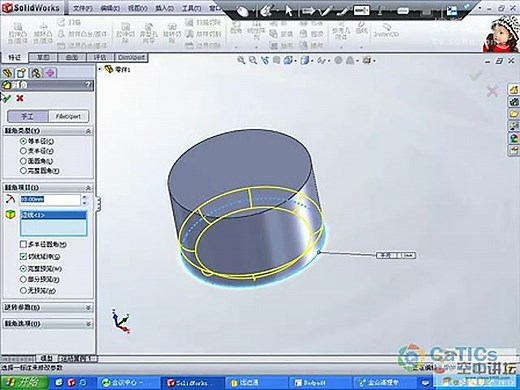This screenshot has width=520, height=390.
Task: Switch to the Sketch command tab
Action: pos(43,57)
